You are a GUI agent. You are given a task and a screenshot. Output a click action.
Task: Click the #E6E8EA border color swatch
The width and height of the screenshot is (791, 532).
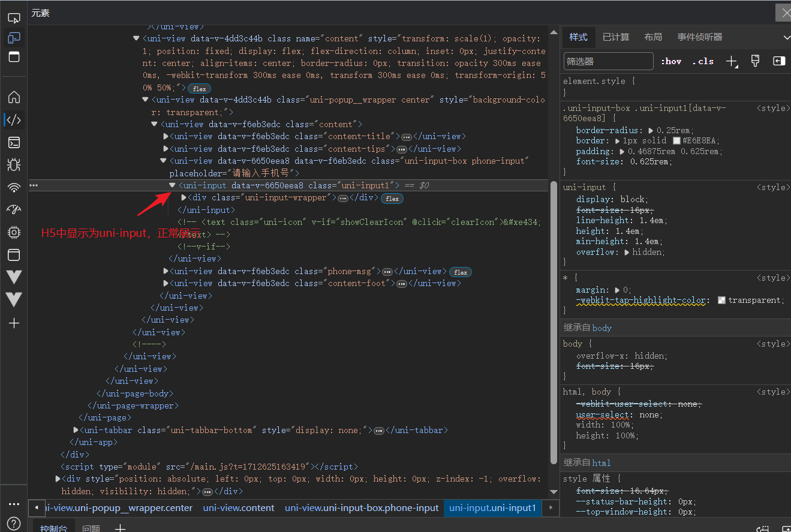coord(676,141)
